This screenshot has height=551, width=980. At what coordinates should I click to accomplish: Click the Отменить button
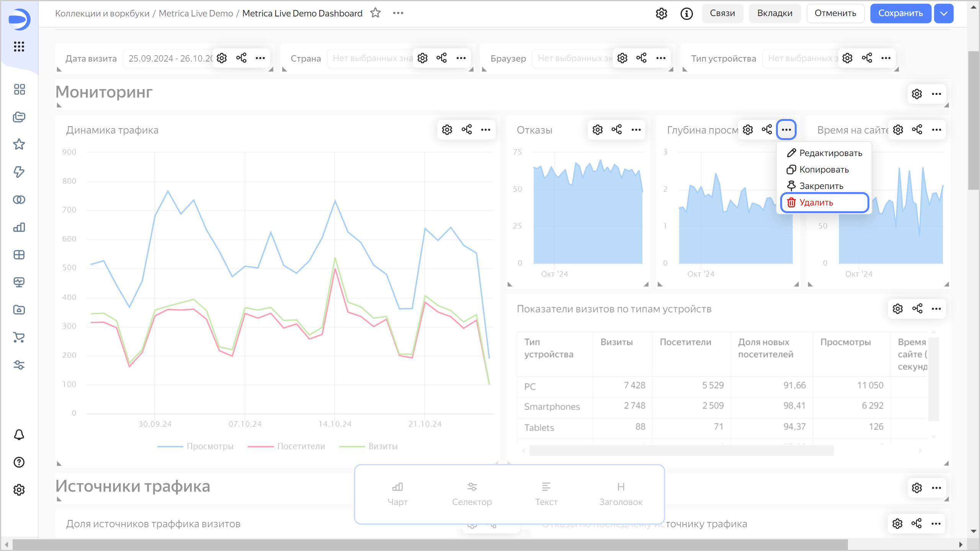(835, 13)
